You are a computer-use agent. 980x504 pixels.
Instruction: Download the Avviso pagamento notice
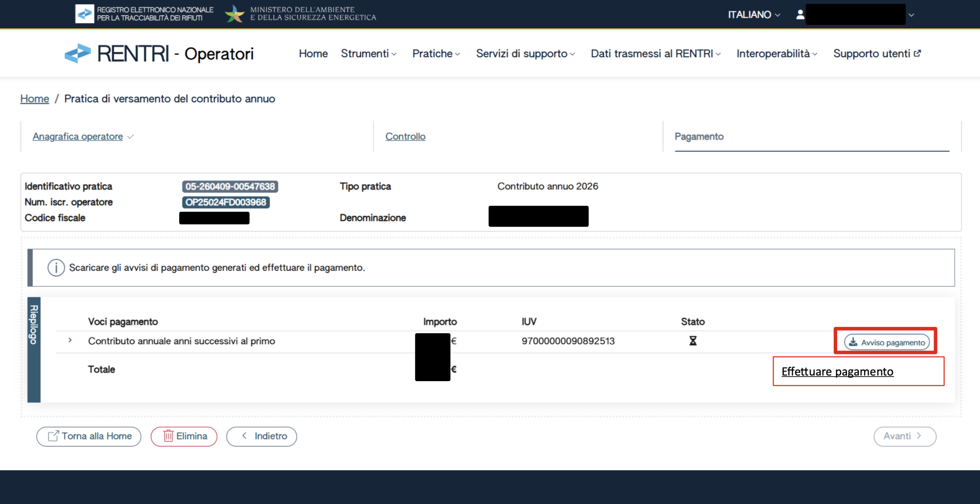[x=887, y=342]
